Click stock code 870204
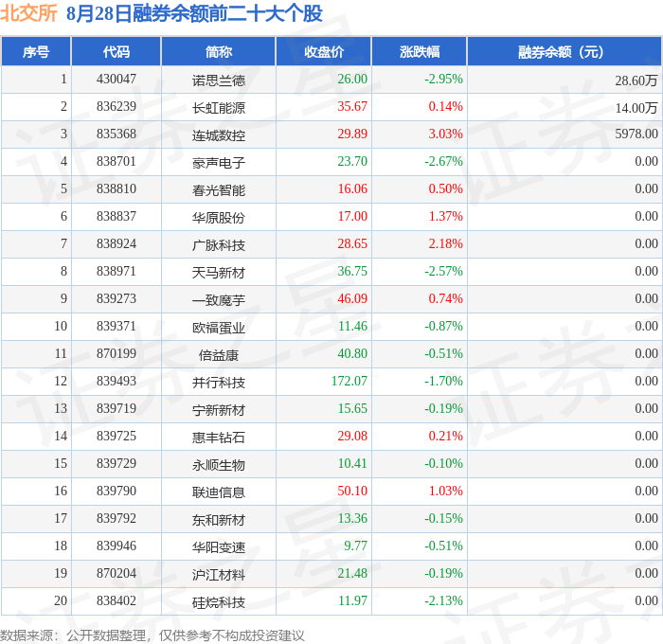Viewport: 663px width, 644px height. [116, 574]
